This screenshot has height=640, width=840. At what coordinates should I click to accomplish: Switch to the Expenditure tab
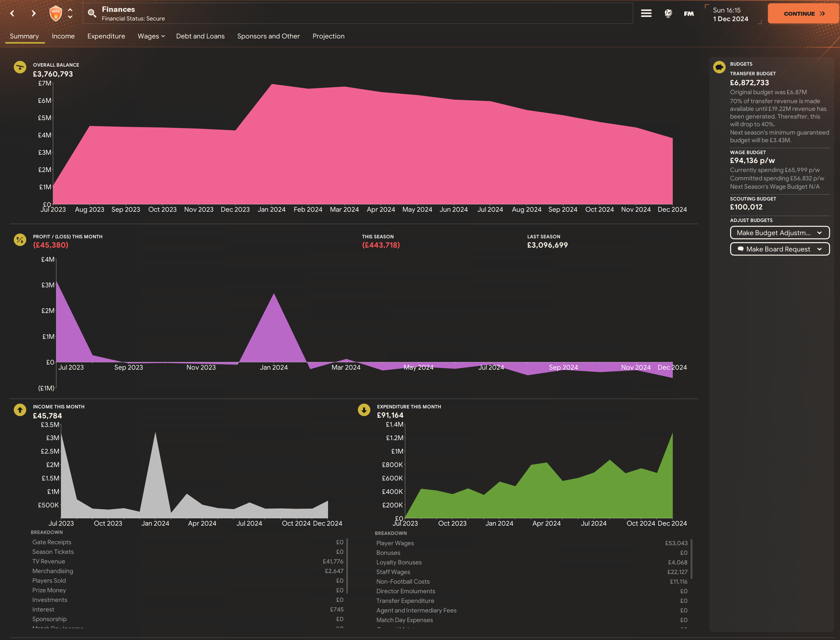(106, 36)
